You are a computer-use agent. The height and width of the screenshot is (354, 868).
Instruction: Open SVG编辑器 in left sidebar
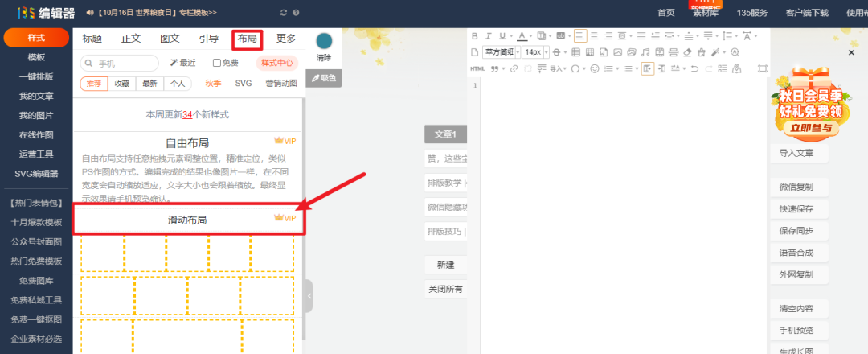tap(36, 174)
